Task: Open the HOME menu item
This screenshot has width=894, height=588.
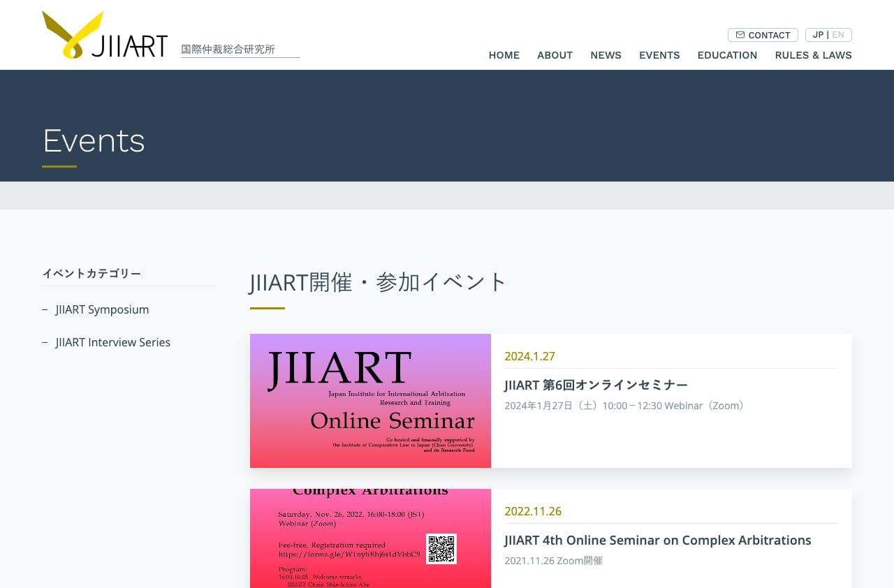Action: point(504,55)
